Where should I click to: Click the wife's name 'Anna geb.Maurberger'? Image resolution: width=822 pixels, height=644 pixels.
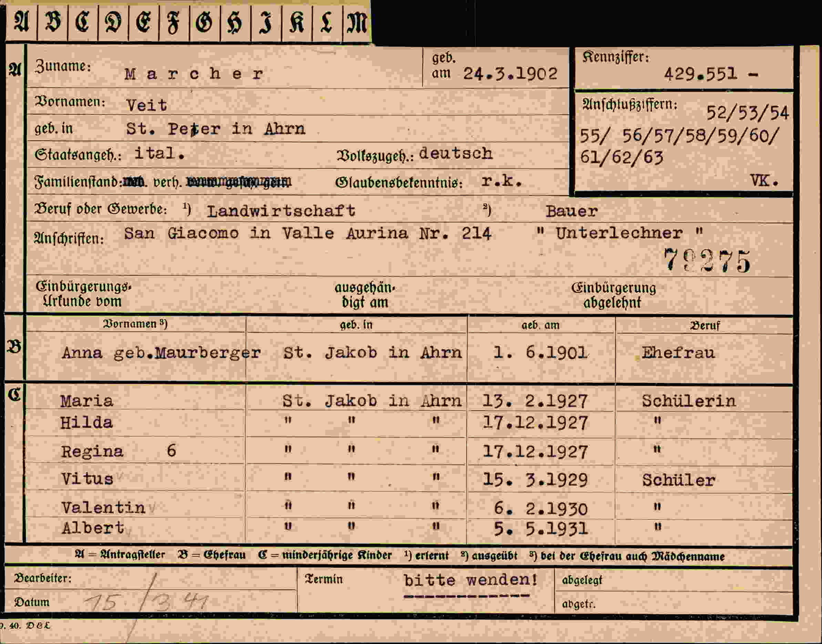pyautogui.click(x=161, y=353)
